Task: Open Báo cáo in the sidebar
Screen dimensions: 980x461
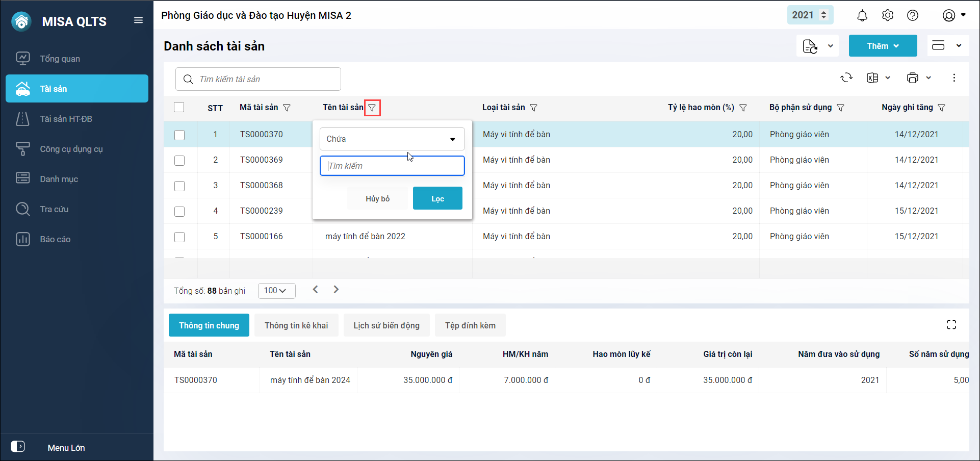Action: click(55, 239)
